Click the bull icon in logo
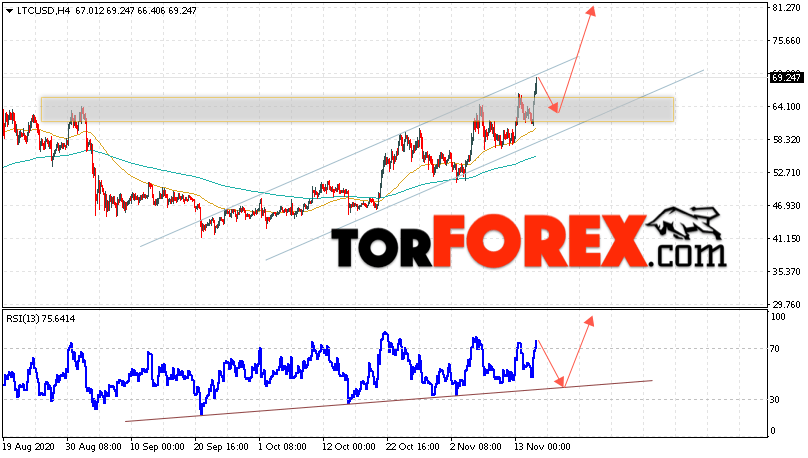 pyautogui.click(x=684, y=223)
